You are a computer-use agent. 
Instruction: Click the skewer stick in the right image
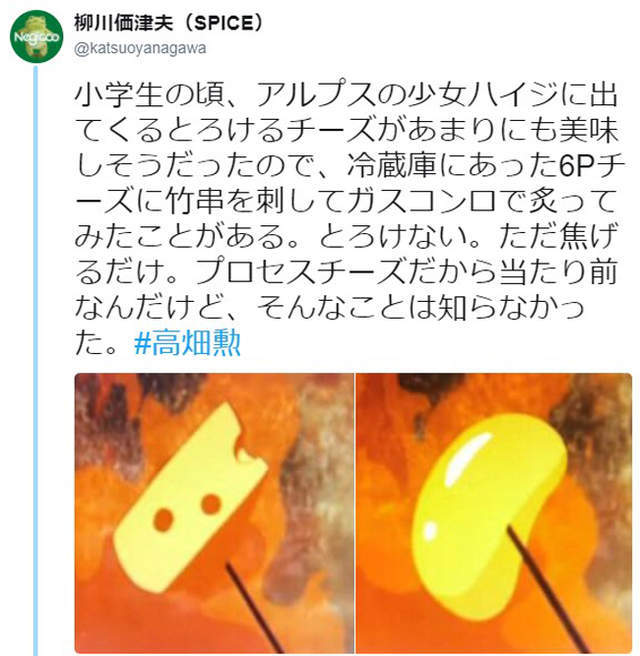546,588
